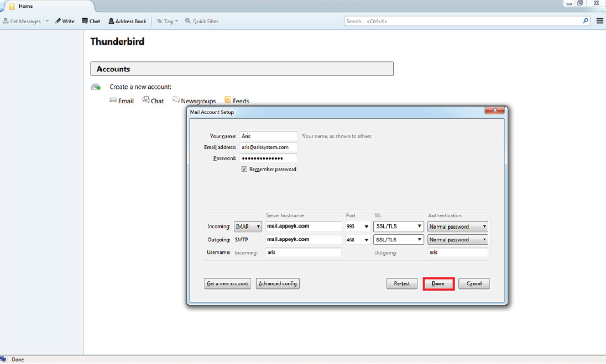Click Get a new account button

point(227,284)
